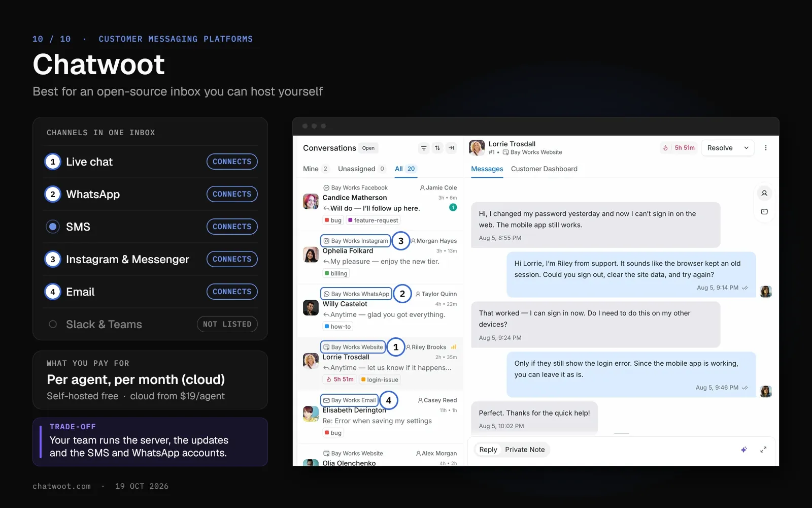812x508 pixels.
Task: Click the feature-request label
Action: (x=373, y=220)
